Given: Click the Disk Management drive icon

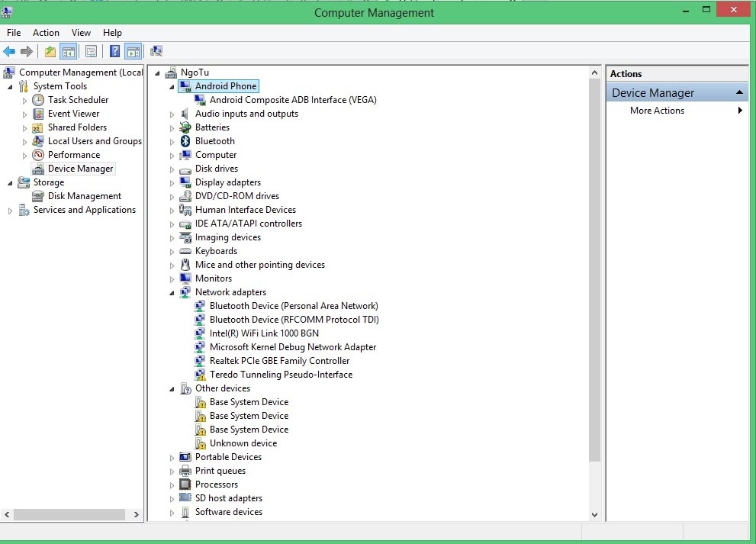Looking at the screenshot, I should coord(38,196).
